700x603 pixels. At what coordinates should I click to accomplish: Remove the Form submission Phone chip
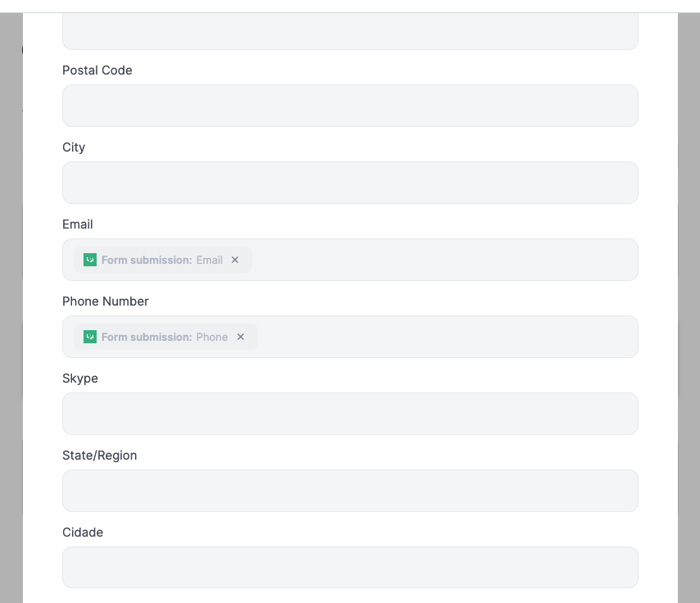[241, 337]
